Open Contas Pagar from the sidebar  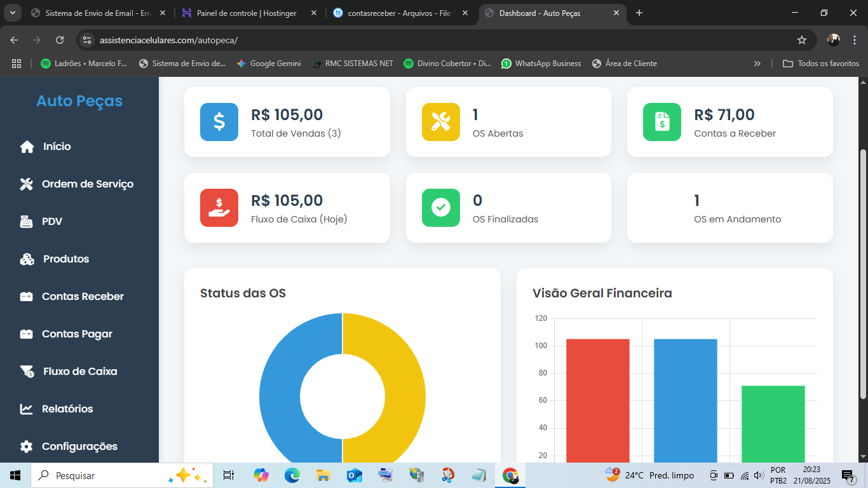77,334
